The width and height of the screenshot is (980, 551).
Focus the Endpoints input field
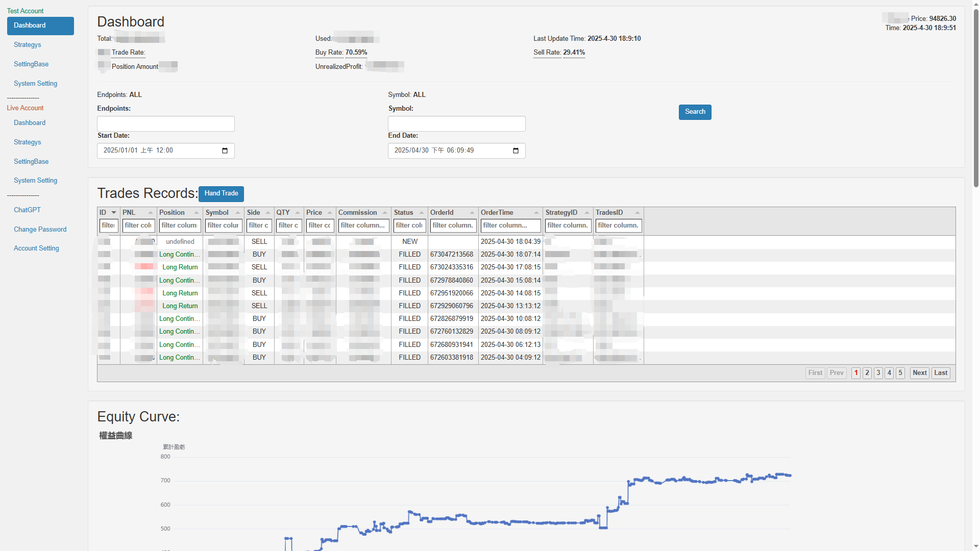pyautogui.click(x=166, y=124)
